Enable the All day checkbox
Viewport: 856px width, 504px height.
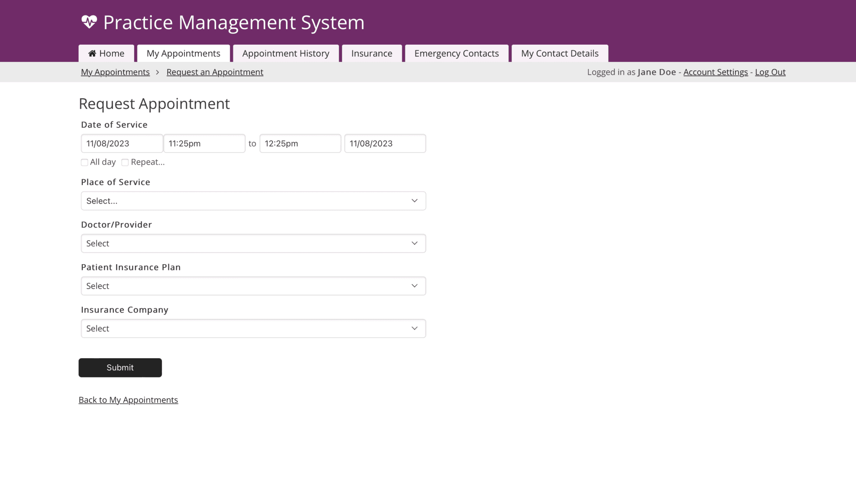[84, 162]
